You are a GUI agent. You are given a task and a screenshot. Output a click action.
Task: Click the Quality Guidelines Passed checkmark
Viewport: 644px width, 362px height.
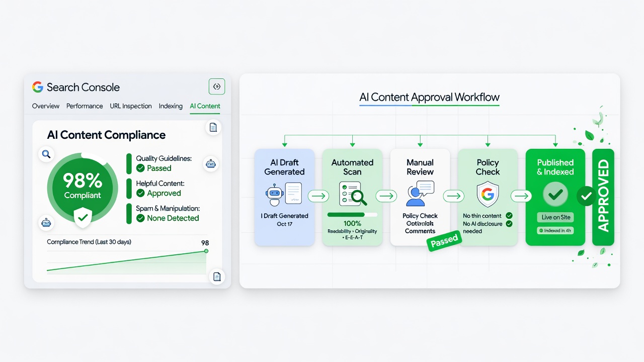tap(140, 168)
